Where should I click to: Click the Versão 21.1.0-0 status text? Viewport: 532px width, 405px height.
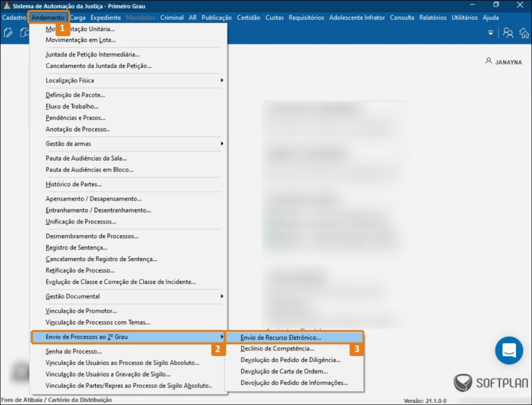pyautogui.click(x=425, y=401)
